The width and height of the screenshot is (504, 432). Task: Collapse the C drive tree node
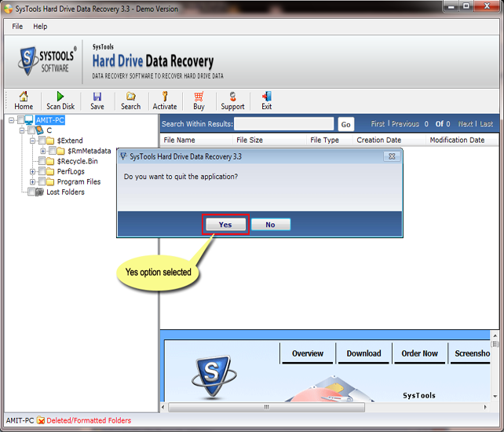22,130
